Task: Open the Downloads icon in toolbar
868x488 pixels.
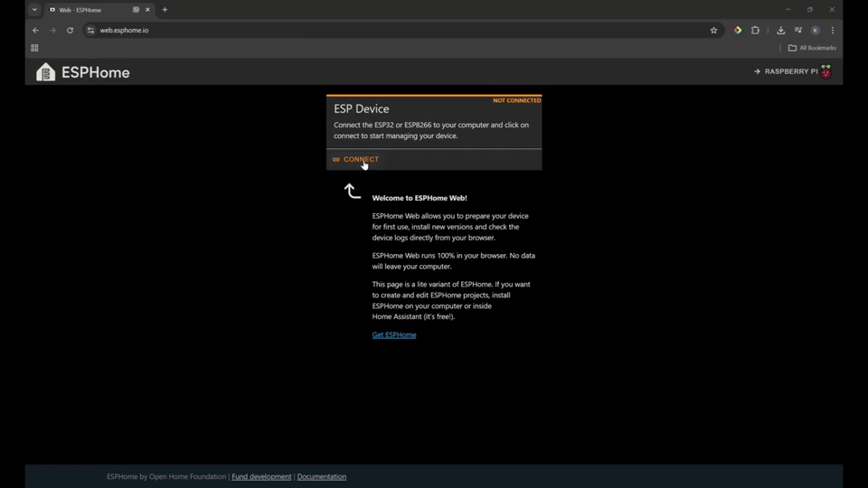Action: tap(781, 31)
